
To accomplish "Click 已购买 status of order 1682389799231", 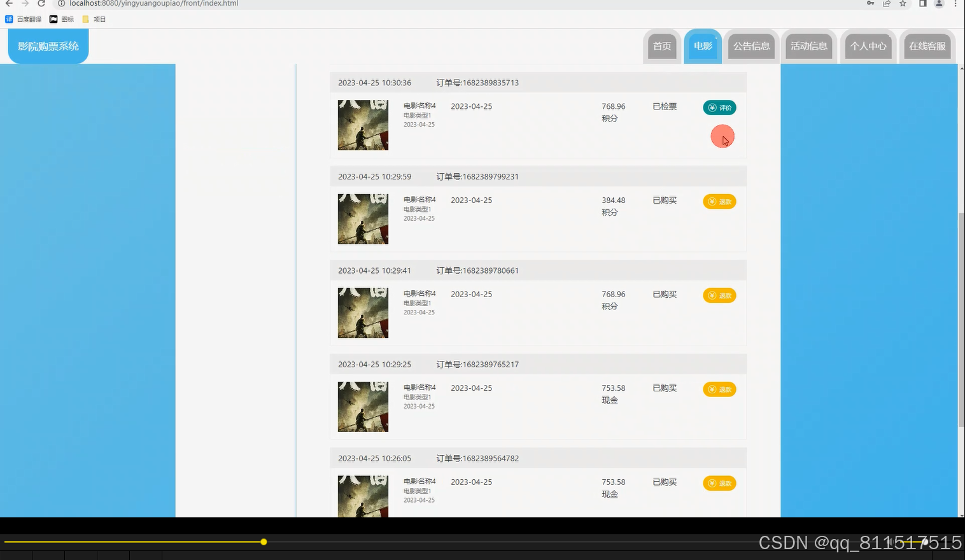I will point(665,200).
